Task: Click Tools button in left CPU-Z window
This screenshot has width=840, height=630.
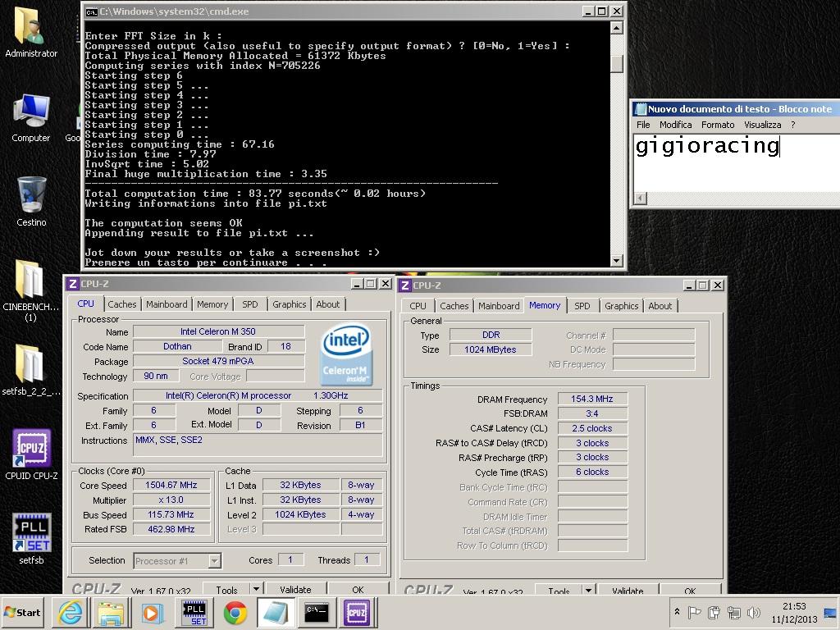Action: (x=226, y=589)
